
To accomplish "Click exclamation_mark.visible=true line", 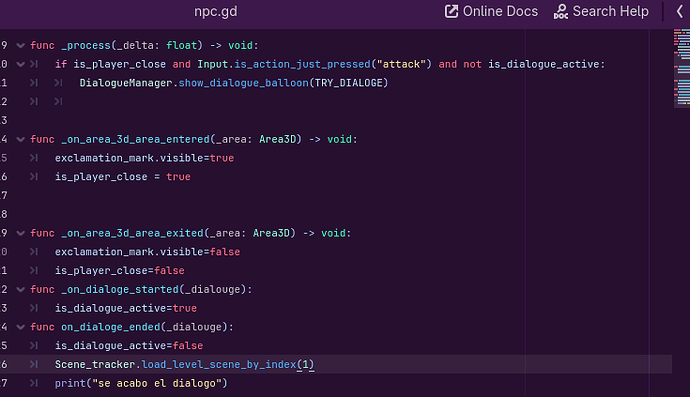I will tap(144, 158).
